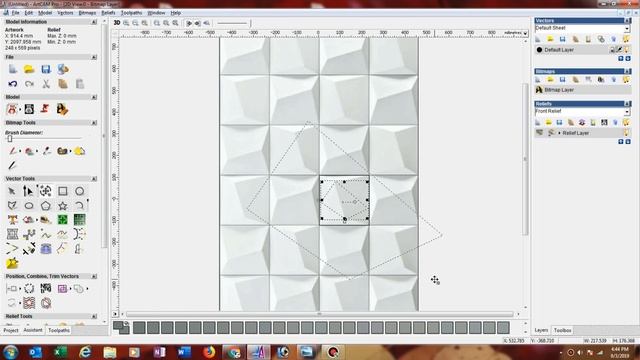This screenshot has width=640, height=360.
Task: Select the Create Vector Text tool
Action: [x=12, y=220]
